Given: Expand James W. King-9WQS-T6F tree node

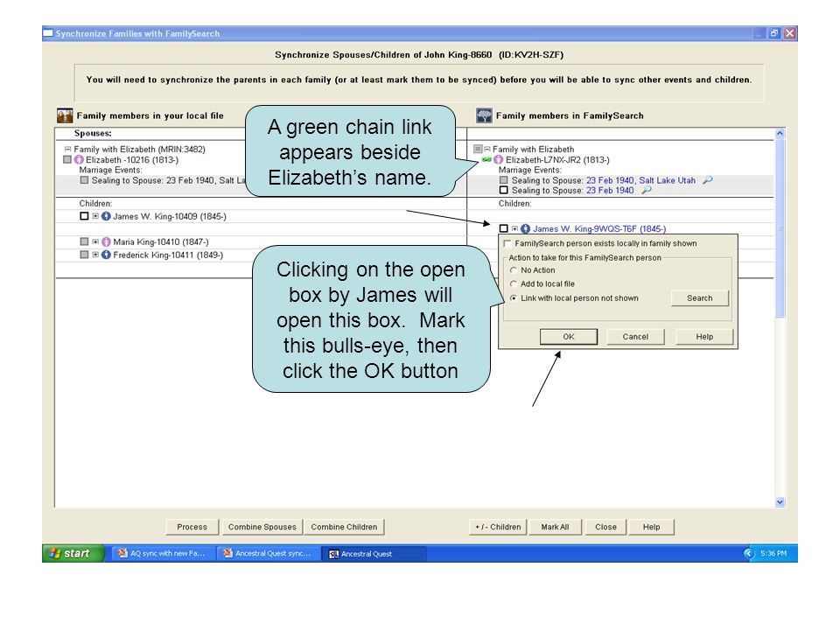Looking at the screenshot, I should pos(514,228).
